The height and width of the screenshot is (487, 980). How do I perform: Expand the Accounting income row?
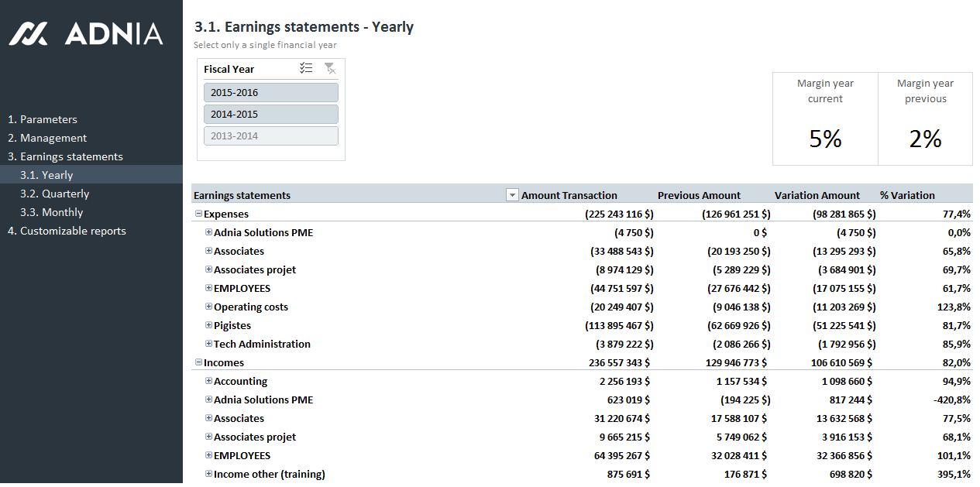pos(208,382)
